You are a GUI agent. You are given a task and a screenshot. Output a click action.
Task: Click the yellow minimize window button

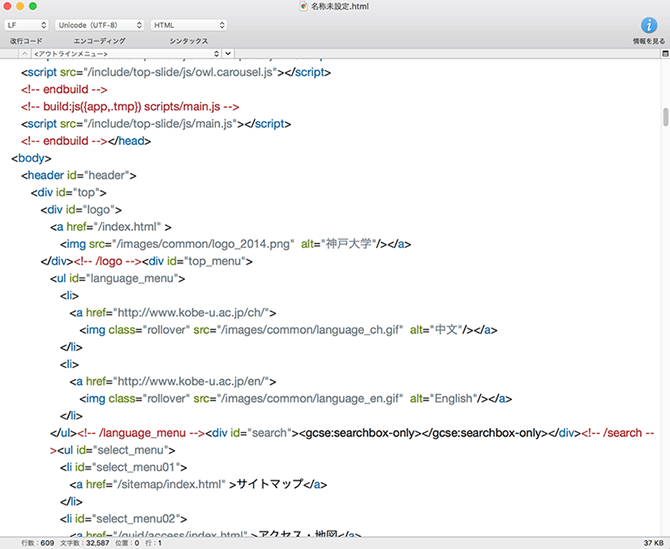[20, 6]
